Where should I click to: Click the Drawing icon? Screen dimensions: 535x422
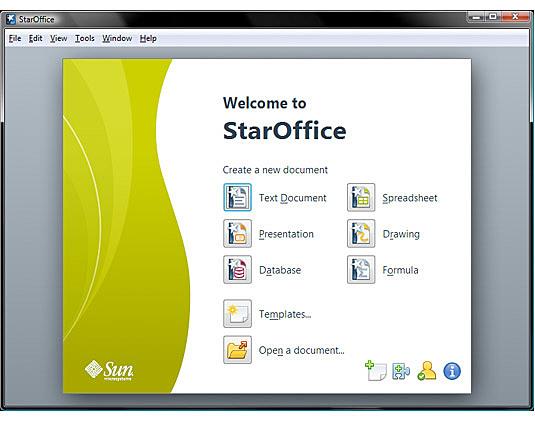tap(361, 233)
